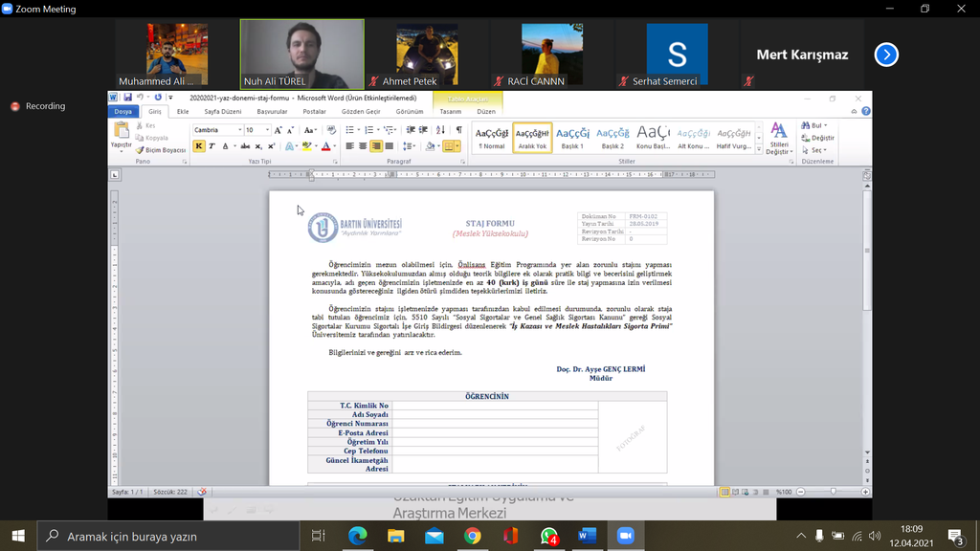Open the Gözden Geçir ribbon tab

pyautogui.click(x=361, y=111)
